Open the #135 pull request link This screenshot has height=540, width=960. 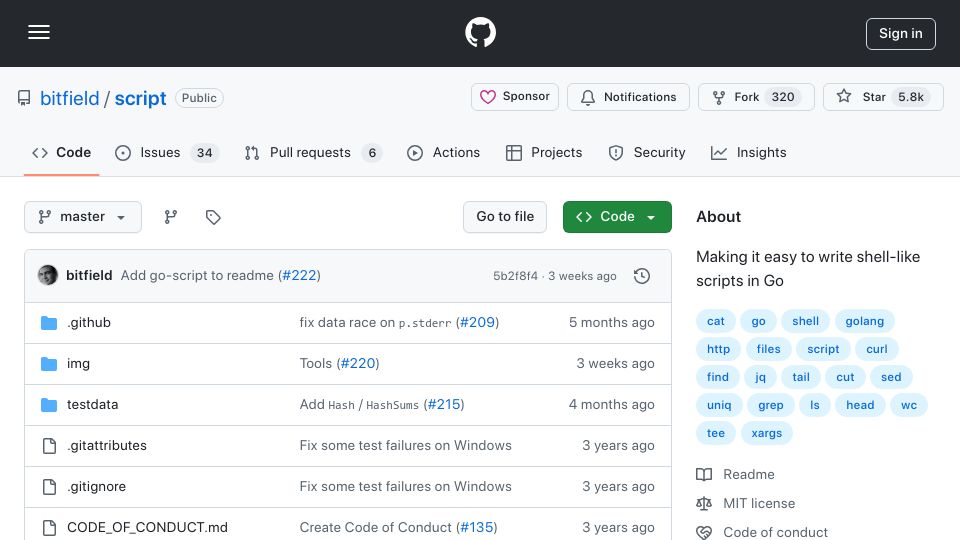click(x=476, y=528)
